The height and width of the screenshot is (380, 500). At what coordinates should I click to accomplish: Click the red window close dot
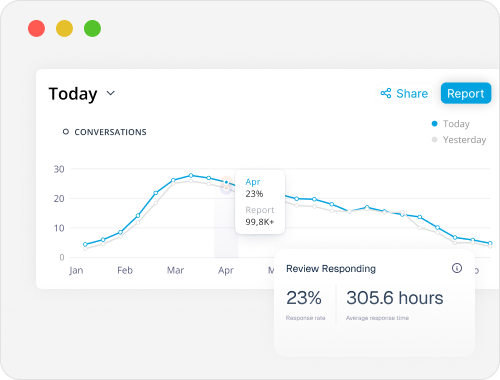[x=36, y=28]
